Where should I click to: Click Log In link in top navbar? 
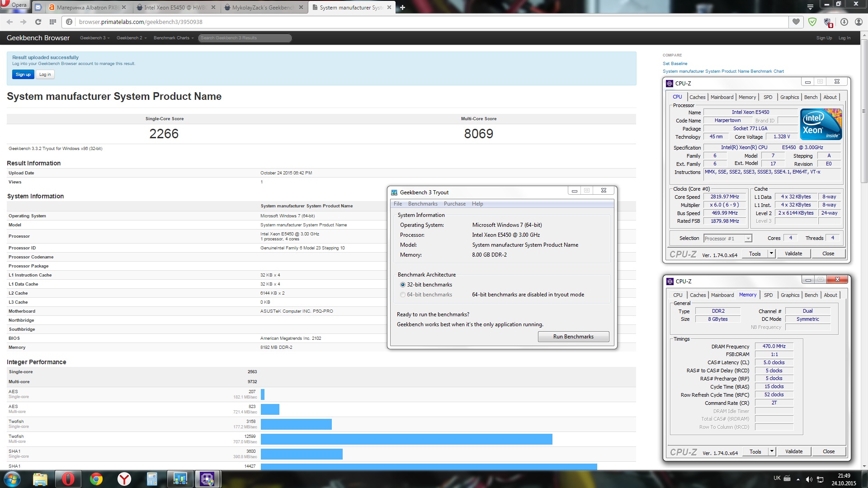point(844,38)
